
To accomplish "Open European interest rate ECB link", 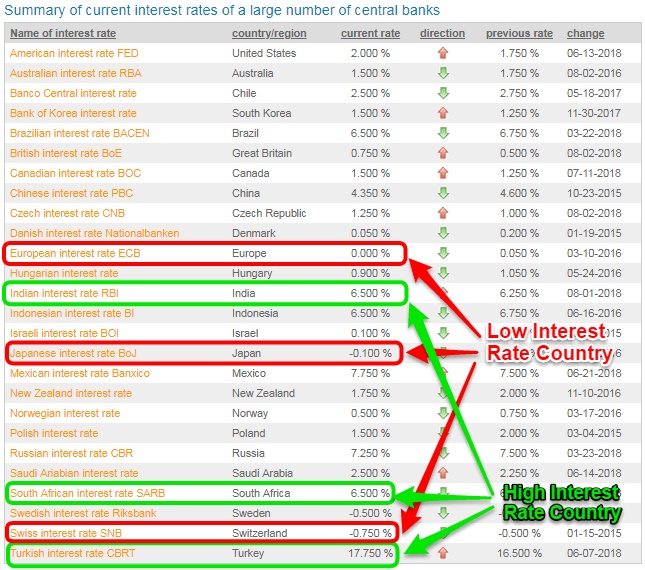I will pyautogui.click(x=75, y=253).
